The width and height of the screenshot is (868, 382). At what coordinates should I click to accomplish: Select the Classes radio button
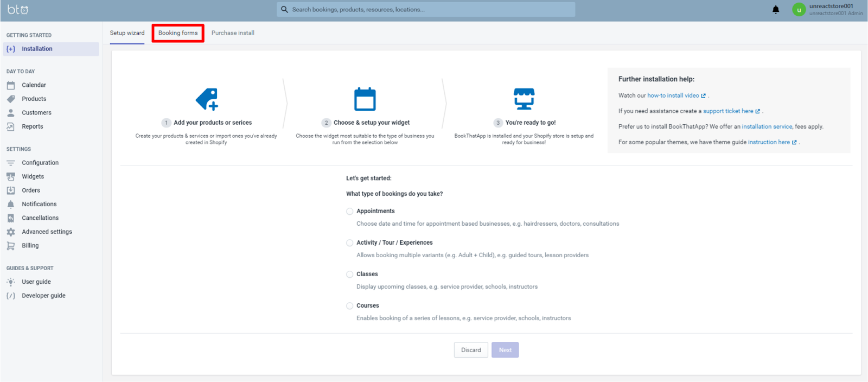pyautogui.click(x=350, y=275)
